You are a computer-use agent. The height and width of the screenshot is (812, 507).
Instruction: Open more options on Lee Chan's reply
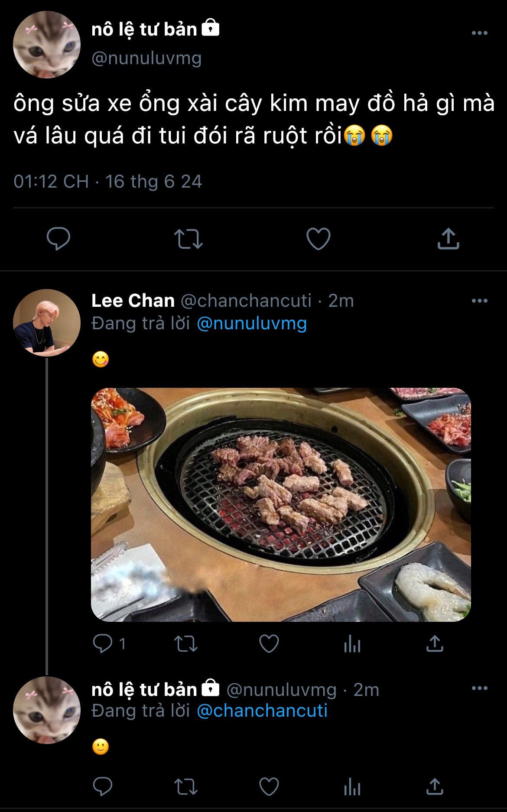479,301
